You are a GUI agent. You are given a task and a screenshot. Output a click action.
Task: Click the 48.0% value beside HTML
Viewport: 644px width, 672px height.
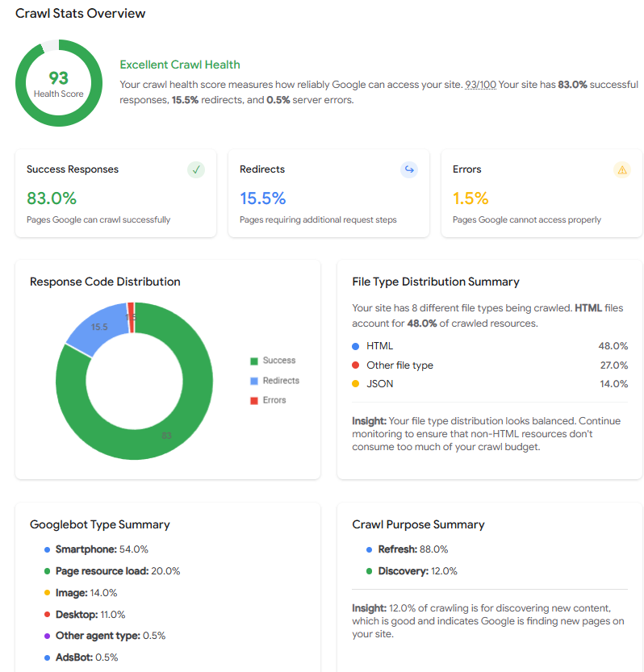613,346
